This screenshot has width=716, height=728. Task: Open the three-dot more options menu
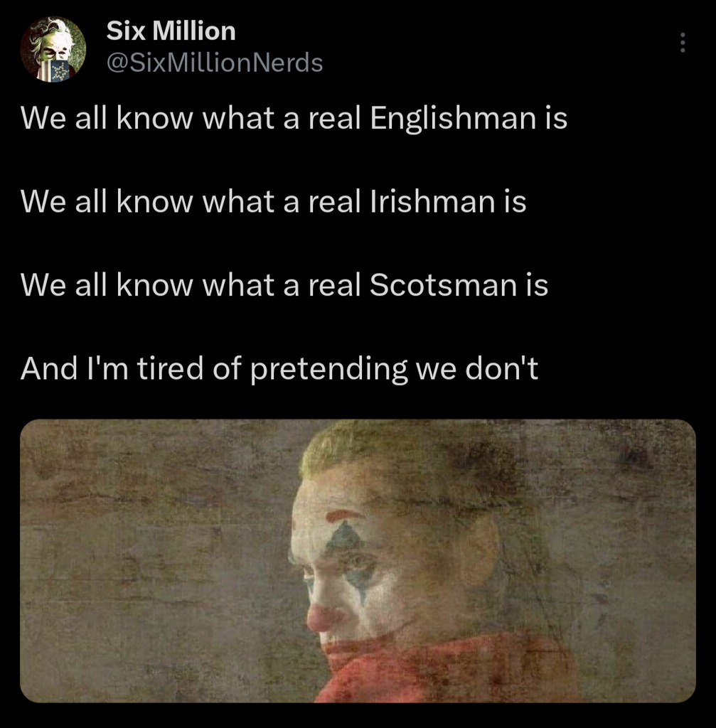[682, 43]
